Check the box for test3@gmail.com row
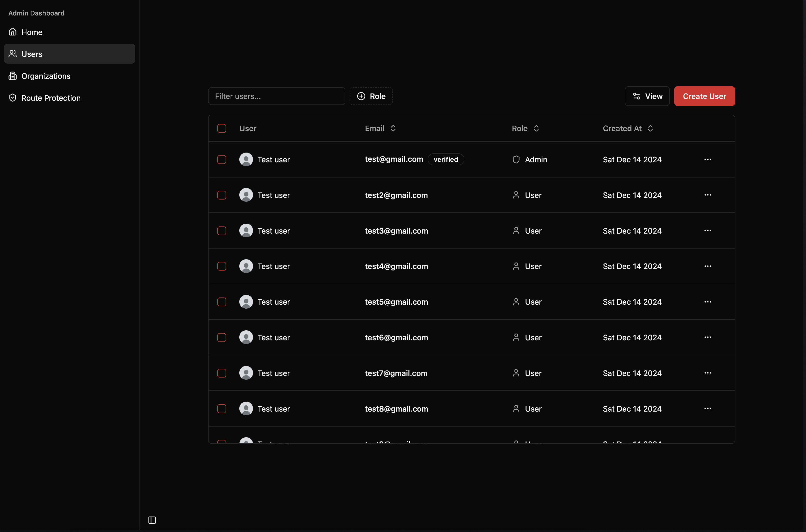This screenshot has height=532, width=806. [x=222, y=231]
